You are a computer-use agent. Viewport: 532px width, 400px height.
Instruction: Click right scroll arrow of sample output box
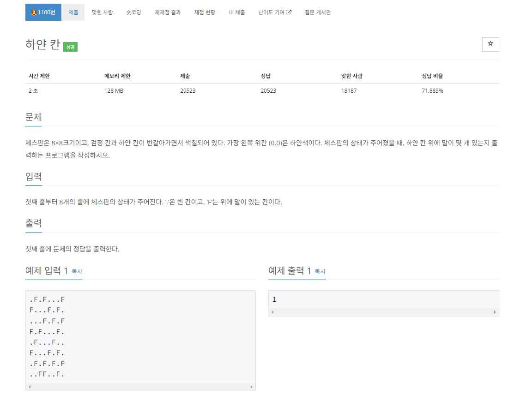click(495, 312)
